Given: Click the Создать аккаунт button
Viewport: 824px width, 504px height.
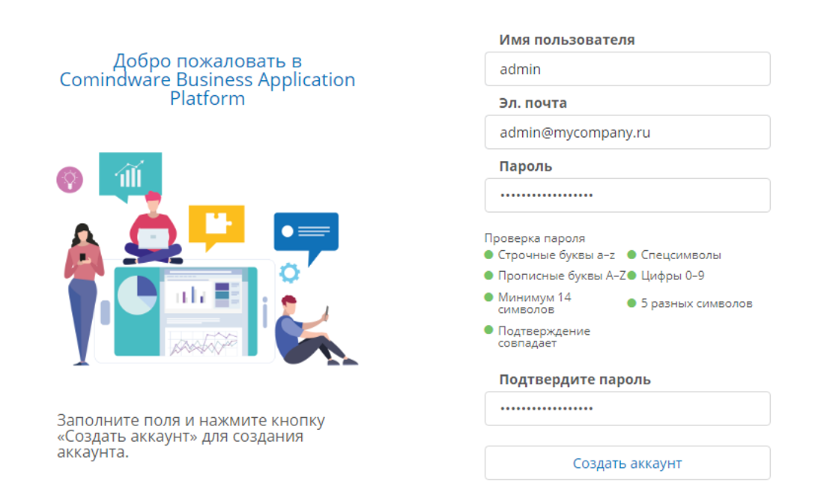Looking at the screenshot, I should 628,463.
